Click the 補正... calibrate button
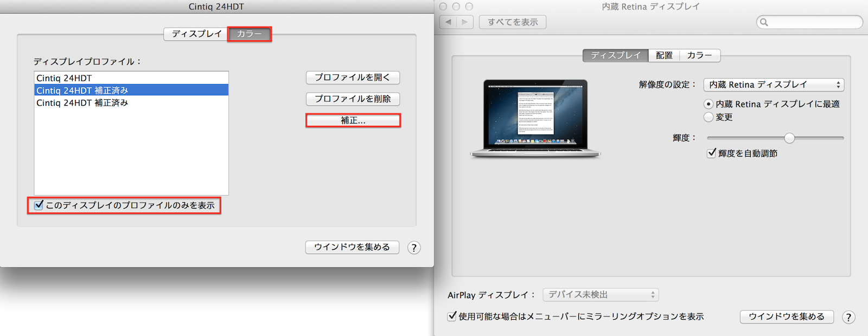Viewport: 868px width, 336px height. (x=353, y=120)
